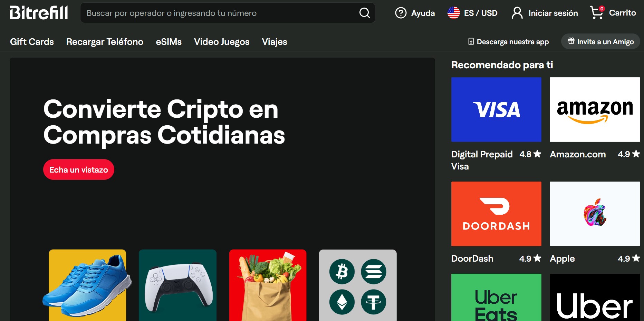Viewport: 644px width, 321px height.
Task: Go to the eSIMs section
Action: (x=169, y=42)
